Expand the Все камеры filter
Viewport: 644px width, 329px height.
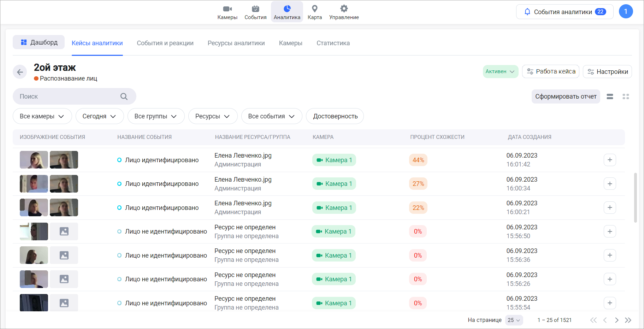42,116
